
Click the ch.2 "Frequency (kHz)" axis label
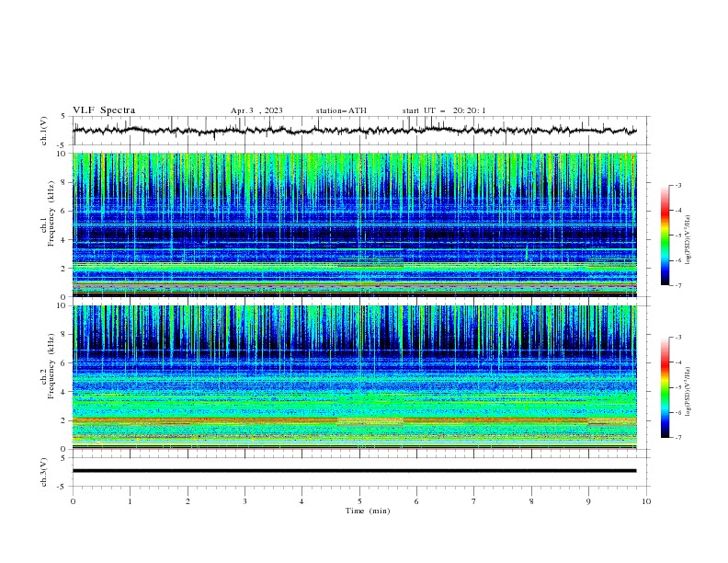click(x=51, y=366)
